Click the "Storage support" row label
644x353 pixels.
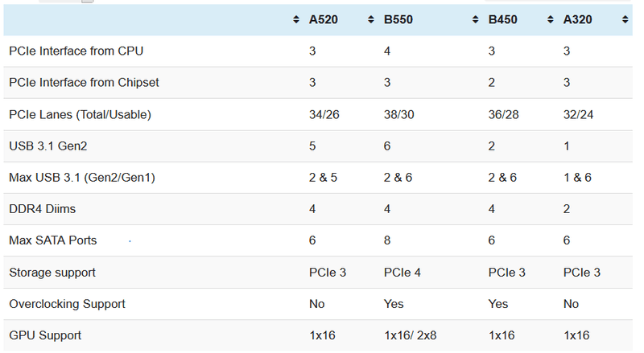click(x=52, y=273)
